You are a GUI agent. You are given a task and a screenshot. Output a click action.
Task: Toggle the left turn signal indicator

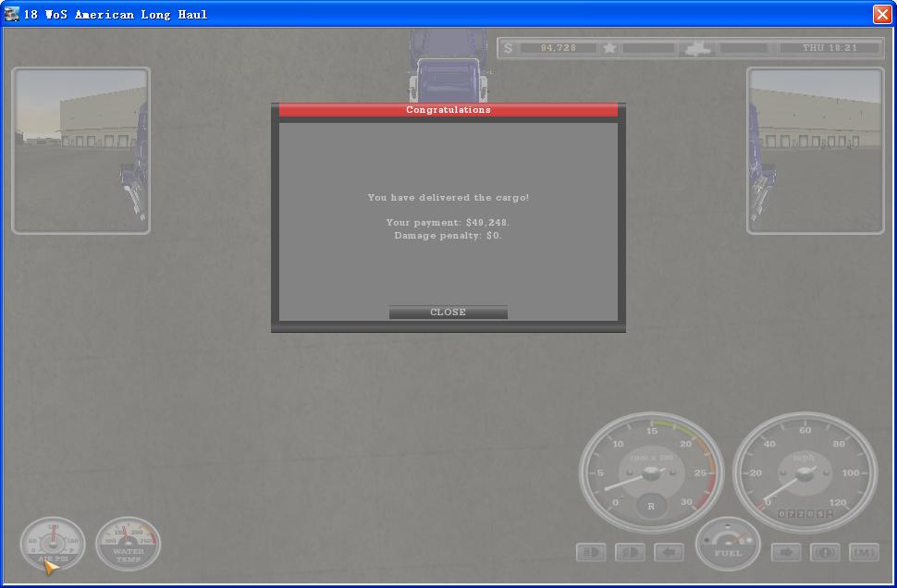[x=669, y=553]
